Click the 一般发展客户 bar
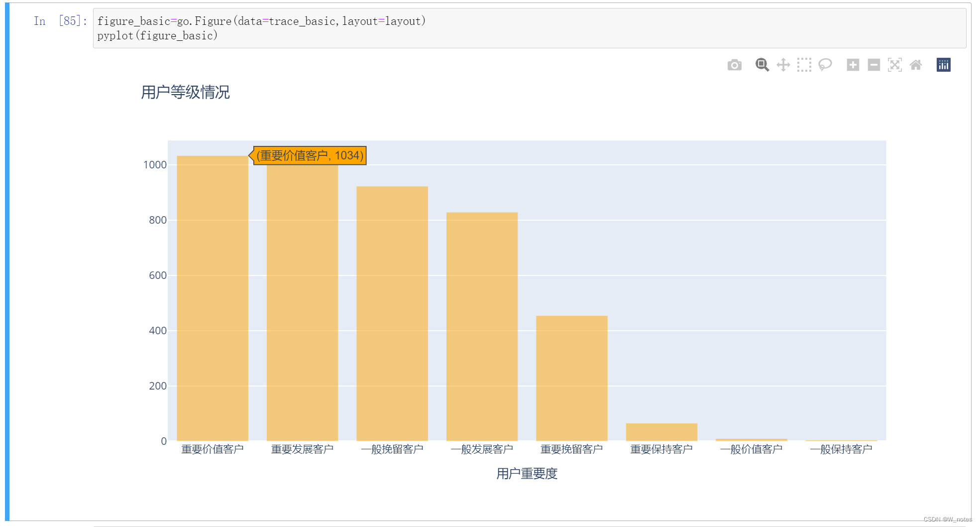Image resolution: width=980 pixels, height=527 pixels. click(482, 327)
